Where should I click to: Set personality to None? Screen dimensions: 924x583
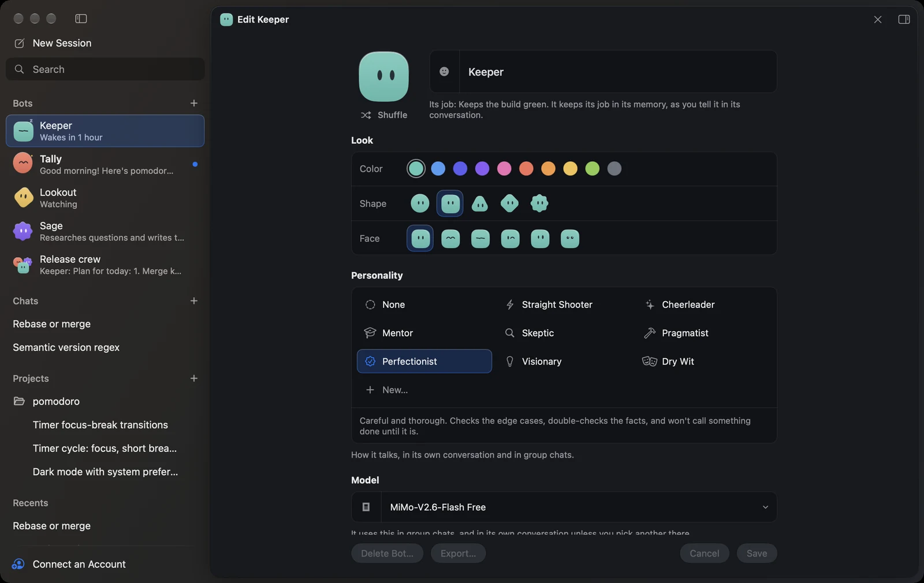click(x=424, y=305)
